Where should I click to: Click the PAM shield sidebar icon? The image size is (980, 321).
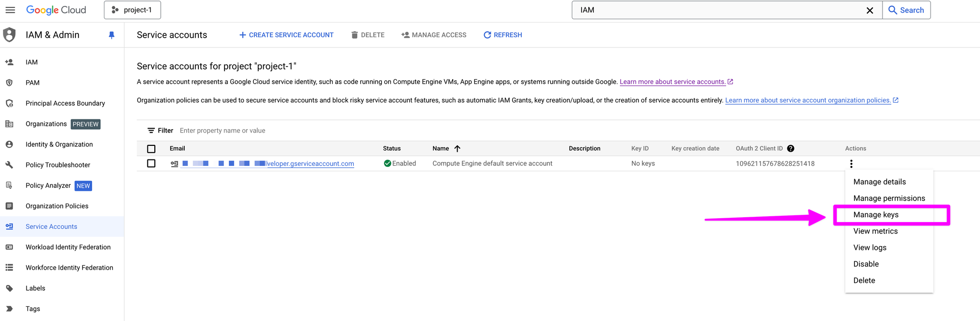[x=9, y=83]
